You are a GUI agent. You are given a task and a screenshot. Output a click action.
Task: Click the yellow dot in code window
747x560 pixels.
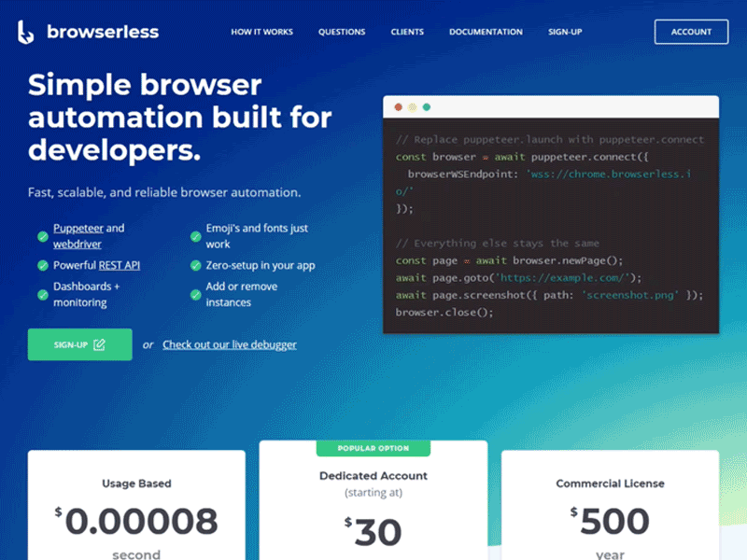click(413, 107)
